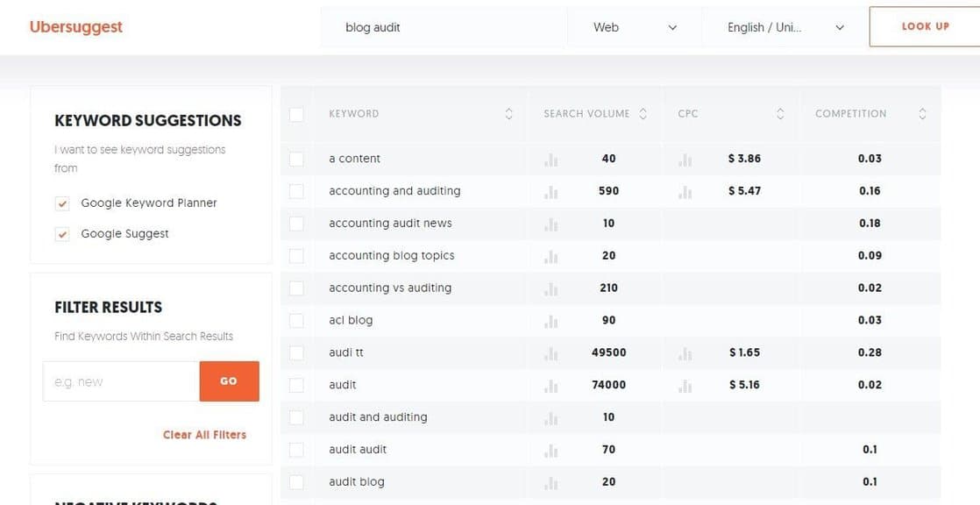This screenshot has height=505, width=980.
Task: Focus the filter keywords input field
Action: tap(121, 381)
